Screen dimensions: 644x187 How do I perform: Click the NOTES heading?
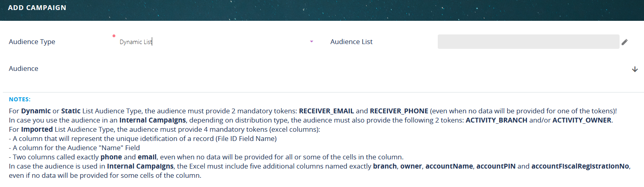tap(20, 99)
